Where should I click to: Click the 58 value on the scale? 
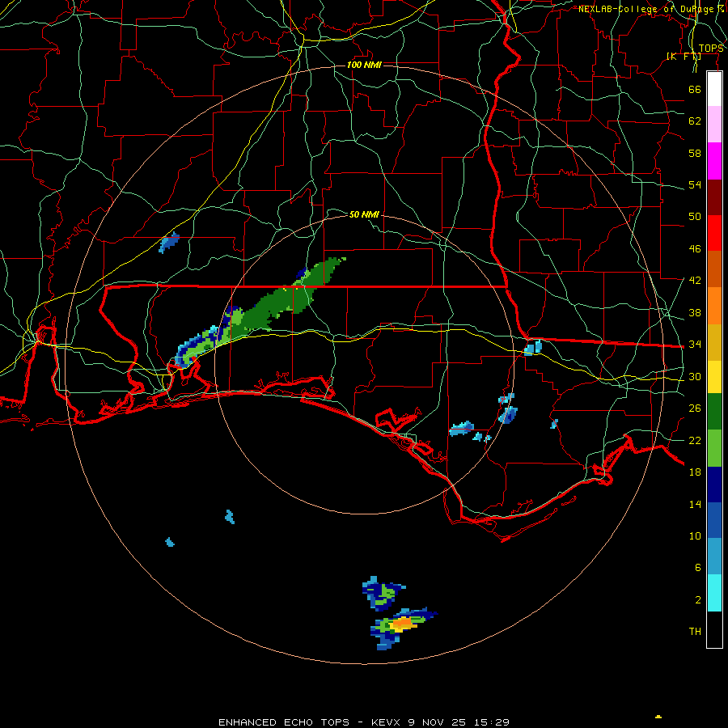point(695,153)
